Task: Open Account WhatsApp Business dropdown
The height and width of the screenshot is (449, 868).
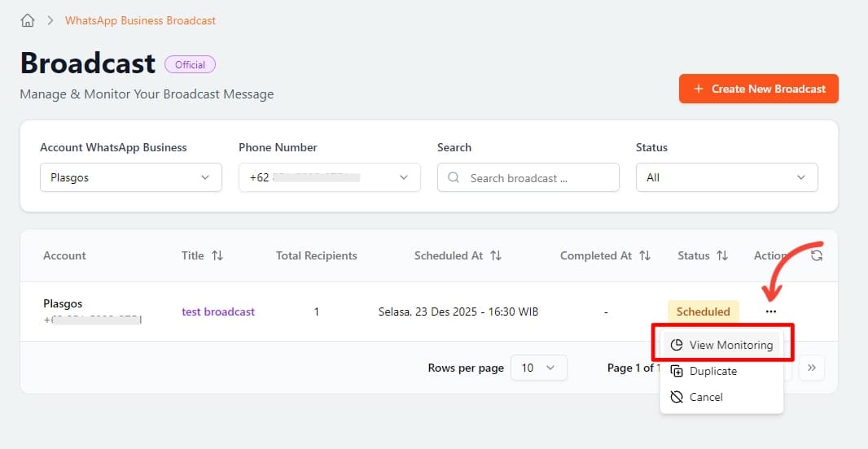Action: click(x=130, y=177)
